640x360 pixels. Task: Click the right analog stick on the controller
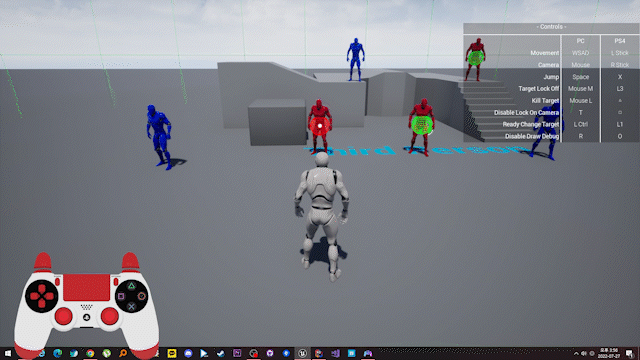click(109, 316)
